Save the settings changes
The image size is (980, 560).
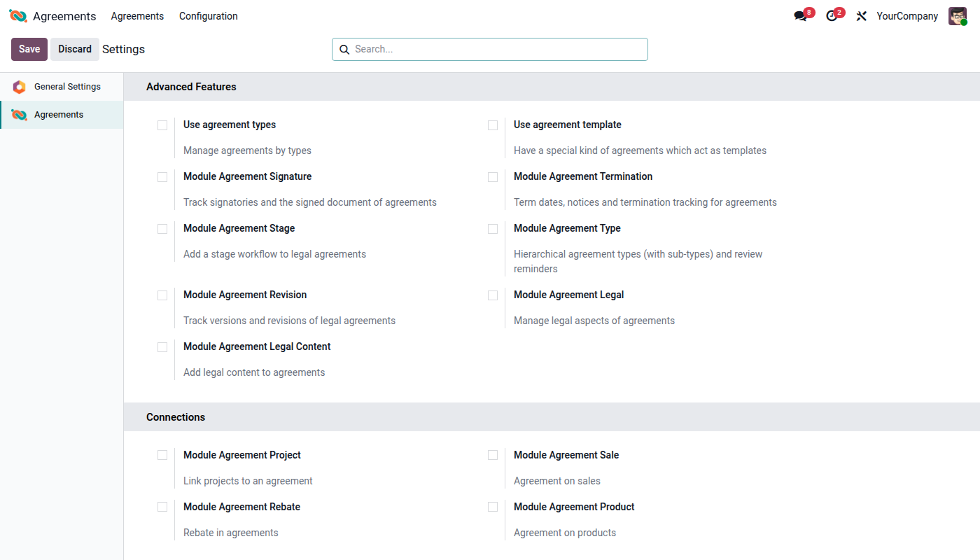click(29, 49)
